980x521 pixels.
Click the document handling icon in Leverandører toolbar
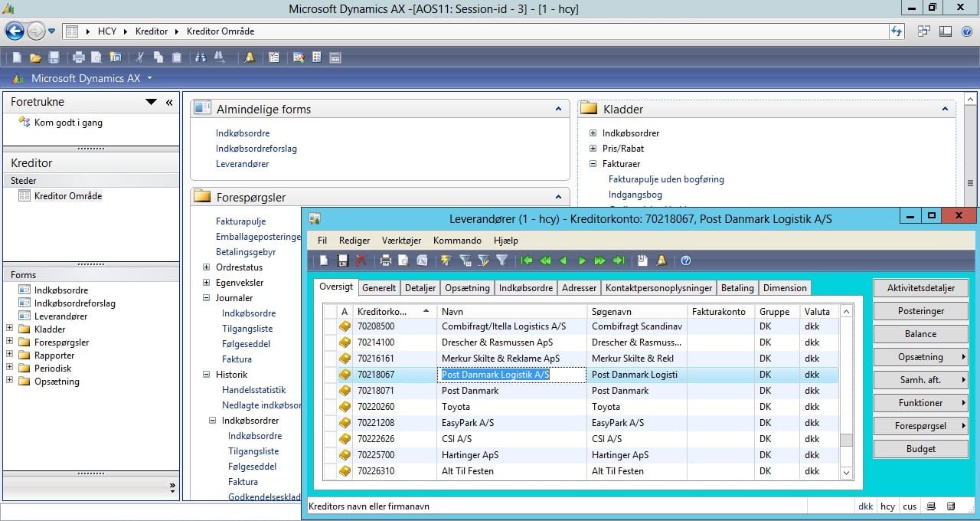coord(642,260)
